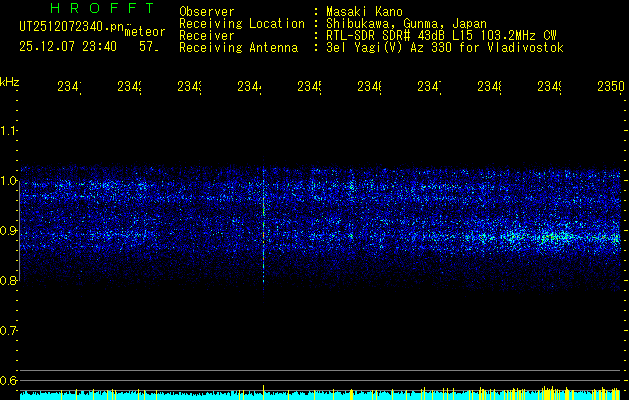Select the 3el Yagi(V) Az 330 antenna text
The height and width of the screenshot is (400, 629).
tap(445, 48)
